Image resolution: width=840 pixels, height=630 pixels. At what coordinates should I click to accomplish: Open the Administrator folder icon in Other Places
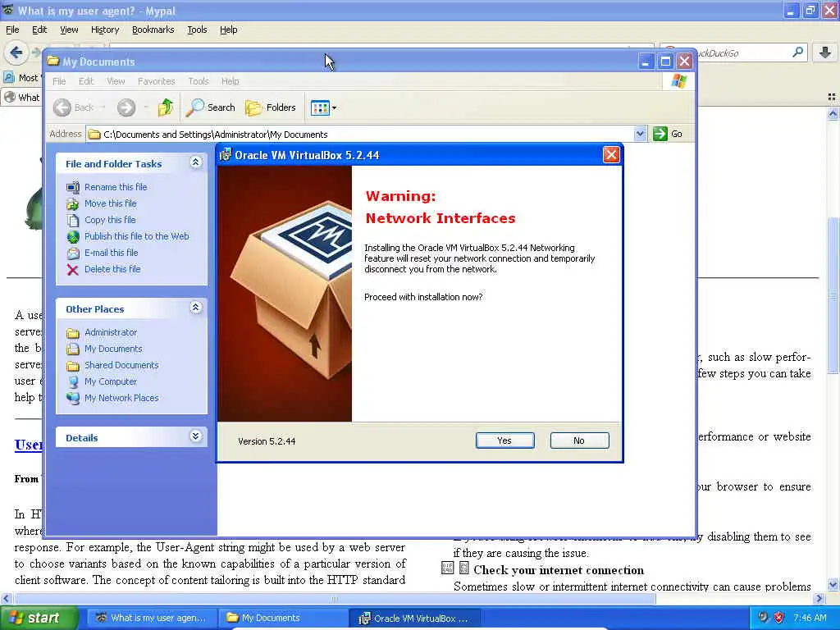tap(73, 333)
